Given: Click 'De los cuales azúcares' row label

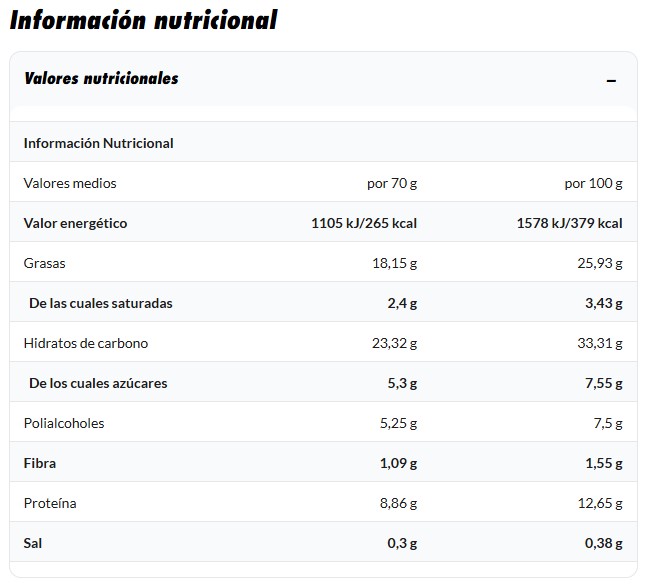Looking at the screenshot, I should [x=98, y=383].
